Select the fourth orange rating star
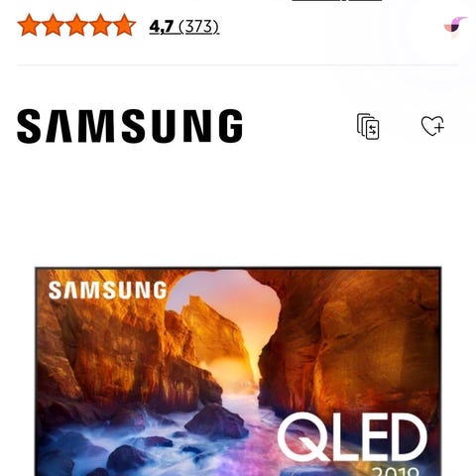This screenshot has height=476, width=476. [100, 25]
